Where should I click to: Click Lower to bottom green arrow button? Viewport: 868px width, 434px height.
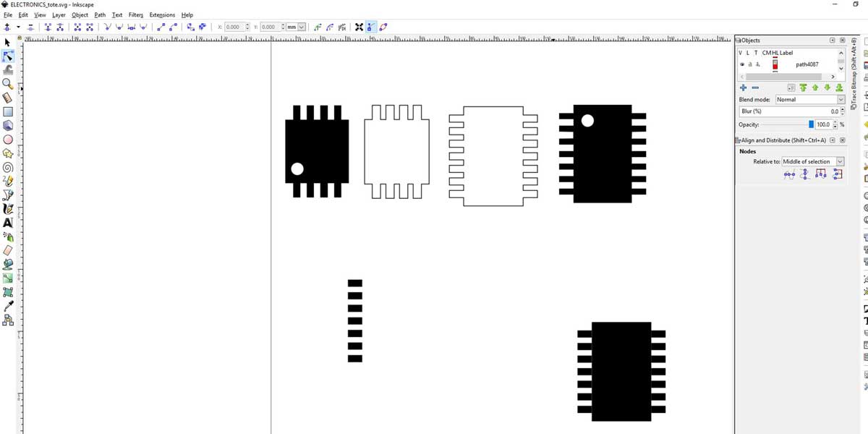tap(839, 88)
